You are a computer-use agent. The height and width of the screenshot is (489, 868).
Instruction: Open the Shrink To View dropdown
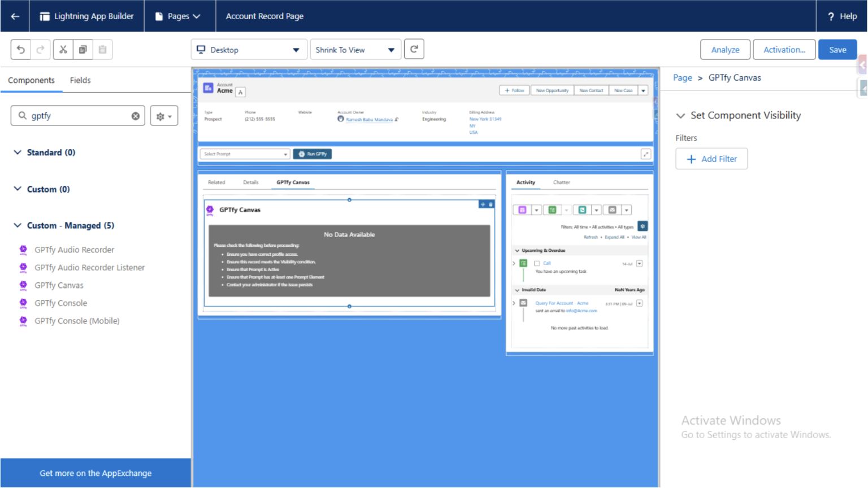(355, 50)
